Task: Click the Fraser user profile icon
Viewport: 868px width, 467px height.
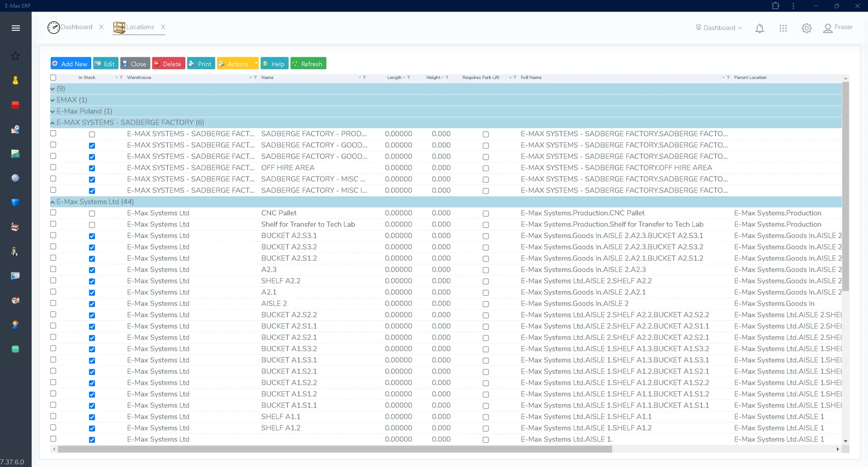Action: (x=827, y=28)
